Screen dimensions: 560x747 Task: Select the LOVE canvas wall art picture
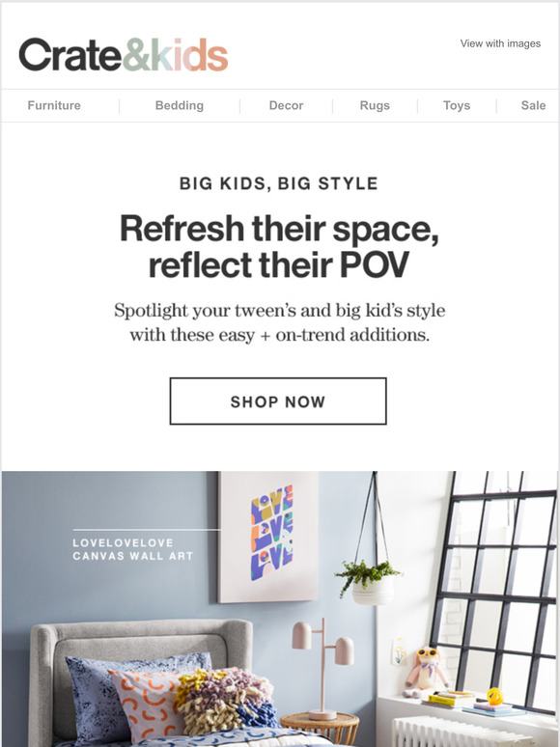pyautogui.click(x=268, y=537)
